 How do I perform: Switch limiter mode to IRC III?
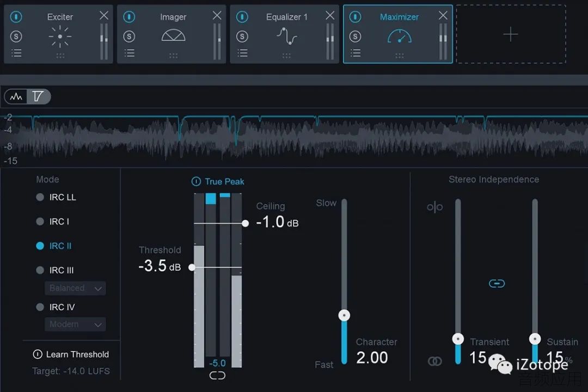click(40, 271)
